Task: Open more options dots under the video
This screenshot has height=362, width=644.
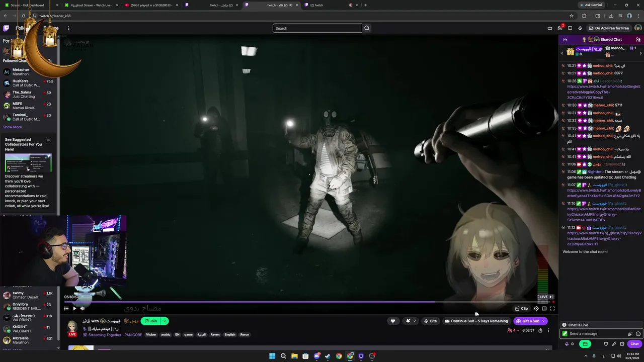Action: click(x=548, y=330)
